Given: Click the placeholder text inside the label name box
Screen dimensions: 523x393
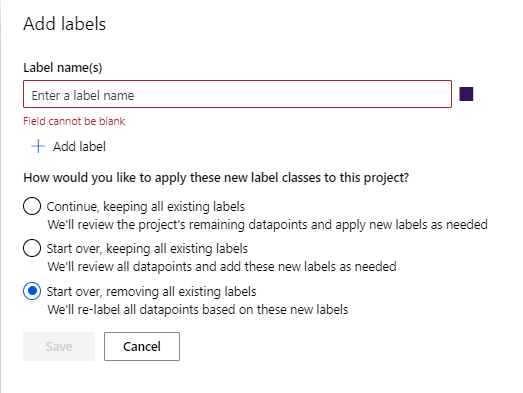Looking at the screenshot, I should [x=83, y=95].
